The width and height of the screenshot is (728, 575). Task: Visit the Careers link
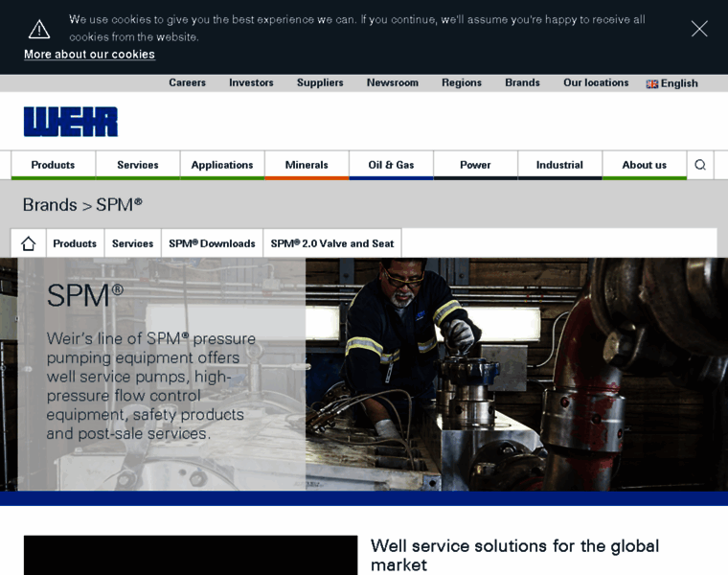pos(187,82)
